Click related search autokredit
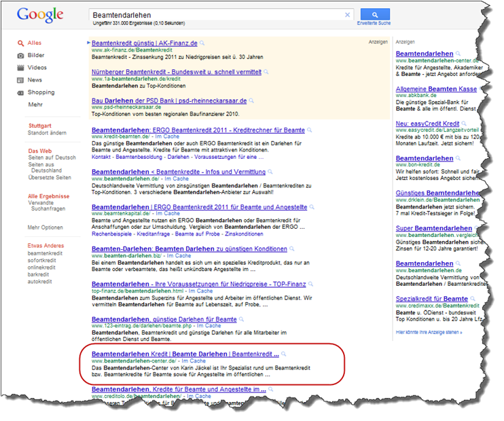The width and height of the screenshot is (504, 421). click(40, 282)
